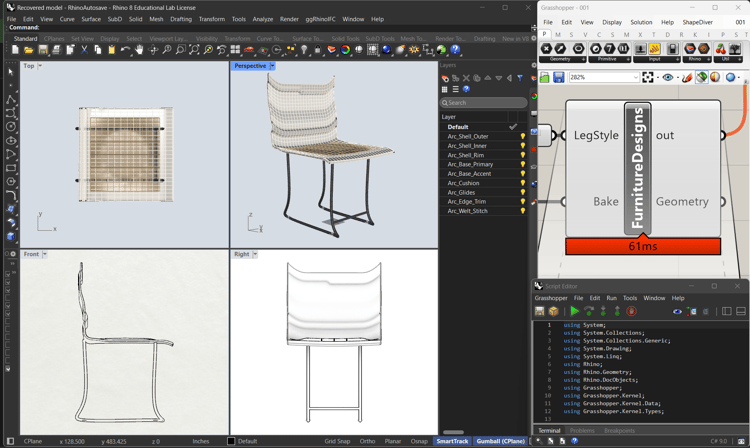Run the script with green play button
The image size is (750, 448).
575,311
